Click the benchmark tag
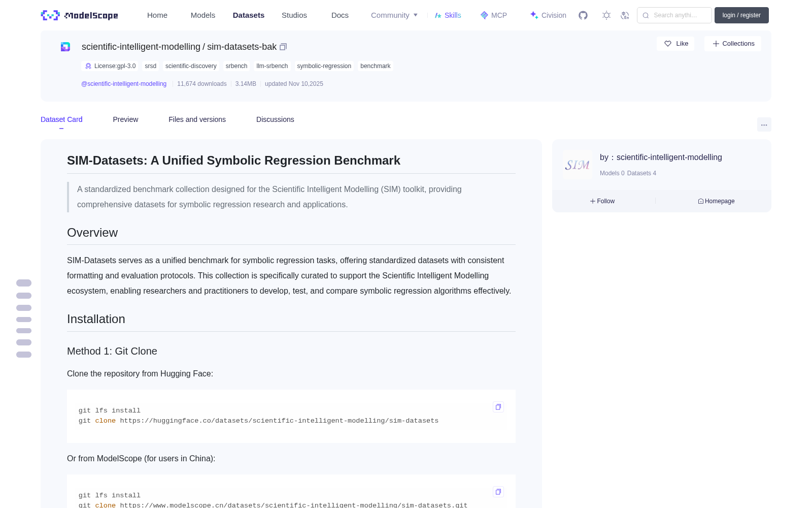 coord(376,66)
